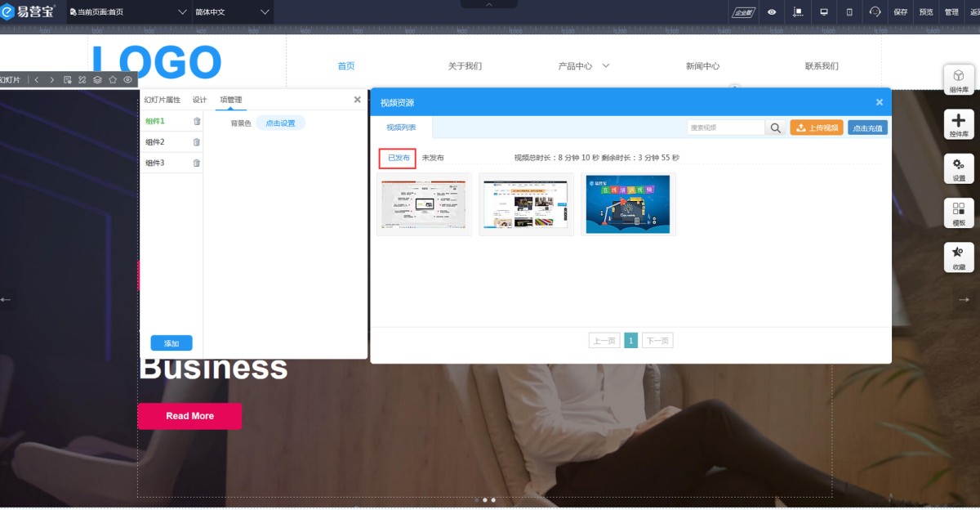Open the customer service headset icon
This screenshot has width=980, height=510.
point(875,12)
